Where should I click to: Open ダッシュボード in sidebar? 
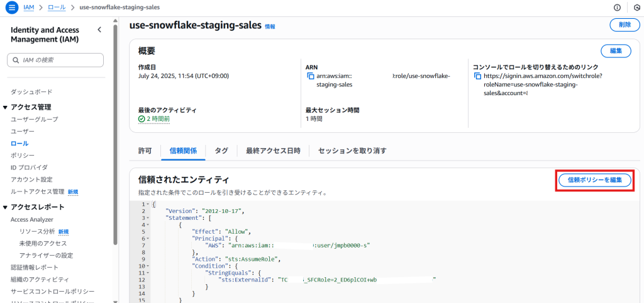(31, 92)
